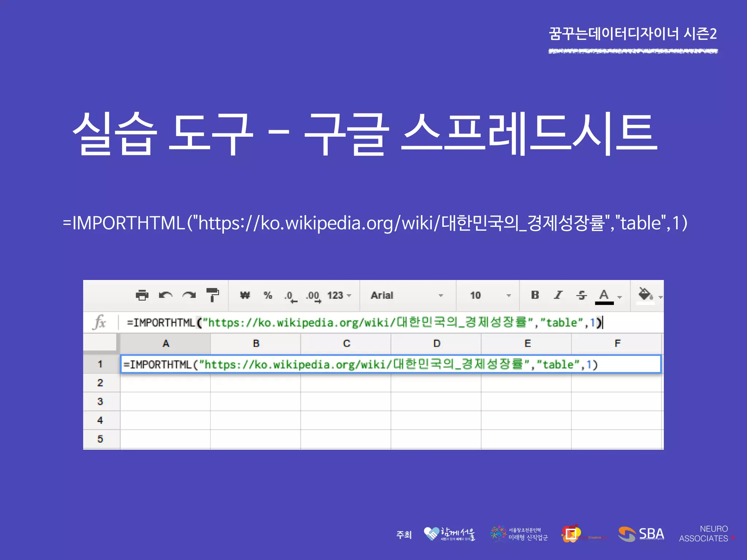Screen dimensions: 747x560
Task: Increase decimal places icon
Action: pyautogui.click(x=314, y=296)
